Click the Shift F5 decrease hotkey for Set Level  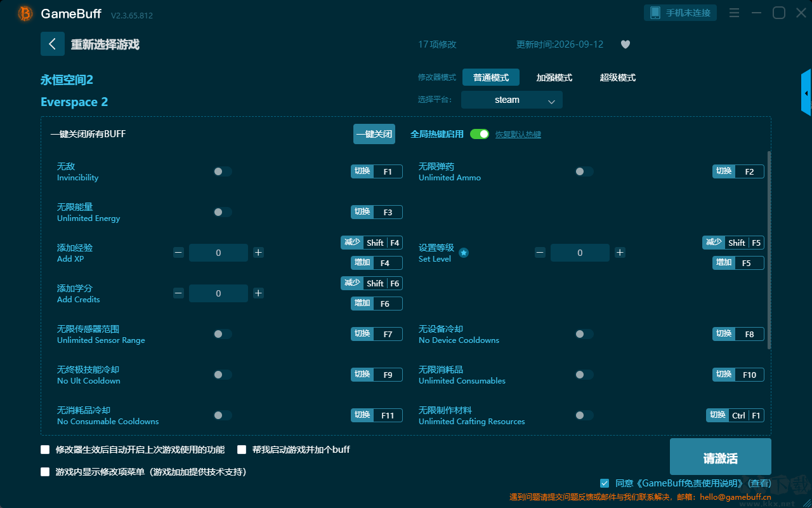coord(733,243)
